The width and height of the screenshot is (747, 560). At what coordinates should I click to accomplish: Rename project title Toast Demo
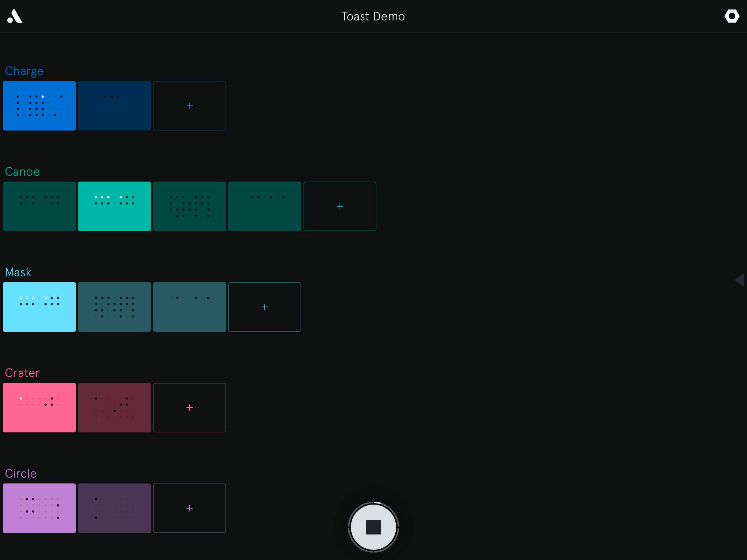pos(373,16)
